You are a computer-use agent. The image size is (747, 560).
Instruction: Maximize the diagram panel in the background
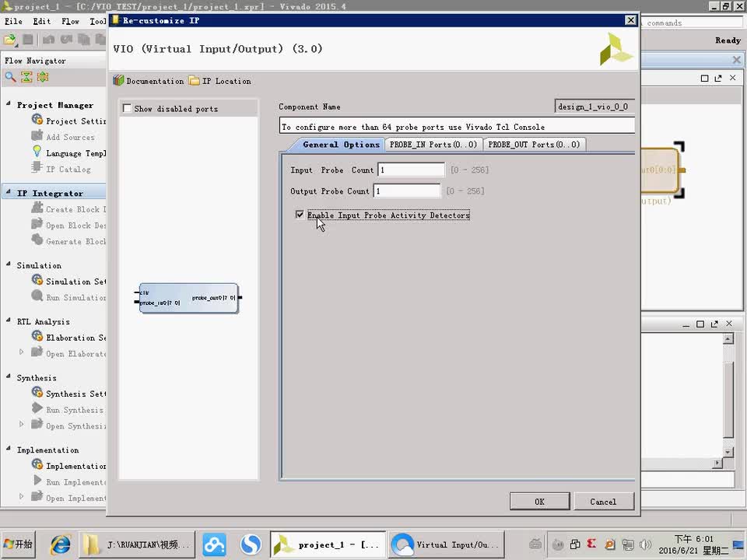pyautogui.click(x=705, y=78)
